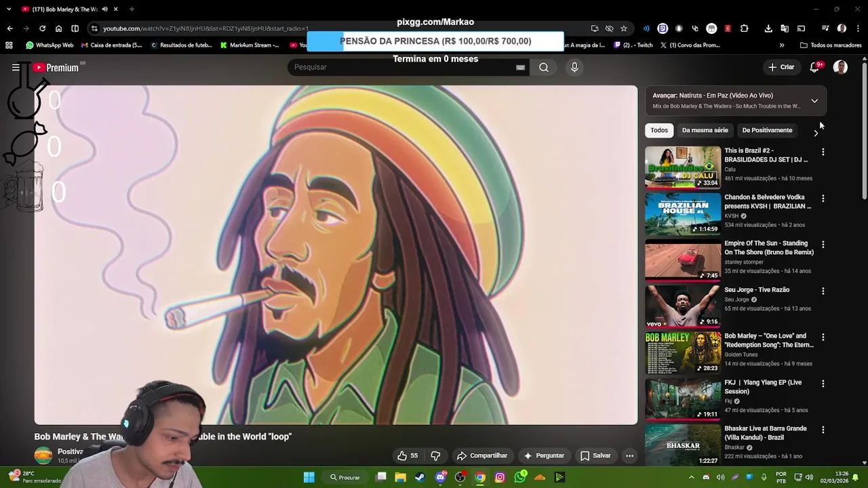Open the browser home button
The height and width of the screenshot is (488, 868).
click(x=58, y=28)
